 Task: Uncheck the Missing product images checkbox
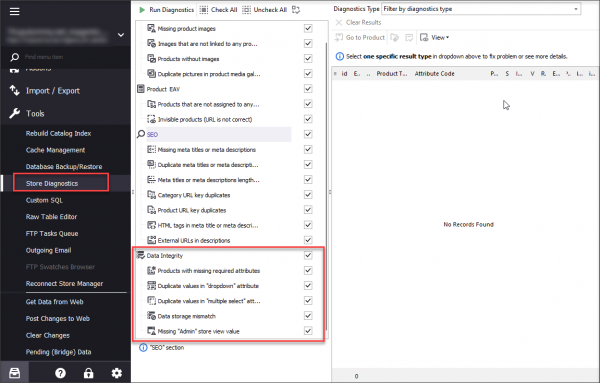tap(308, 28)
